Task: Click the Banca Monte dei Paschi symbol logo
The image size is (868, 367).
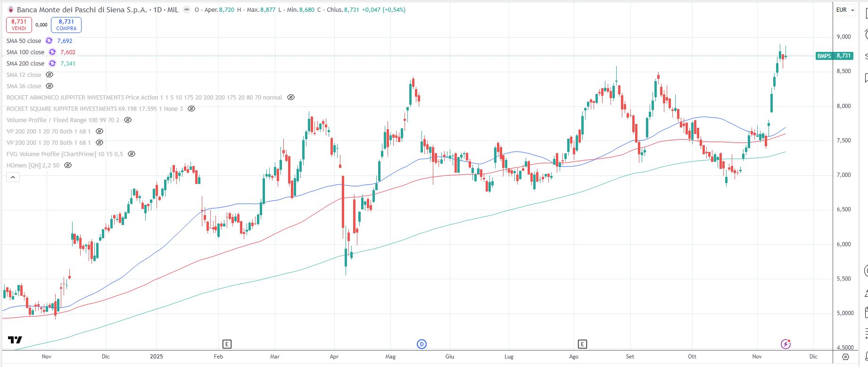Action: [11, 10]
